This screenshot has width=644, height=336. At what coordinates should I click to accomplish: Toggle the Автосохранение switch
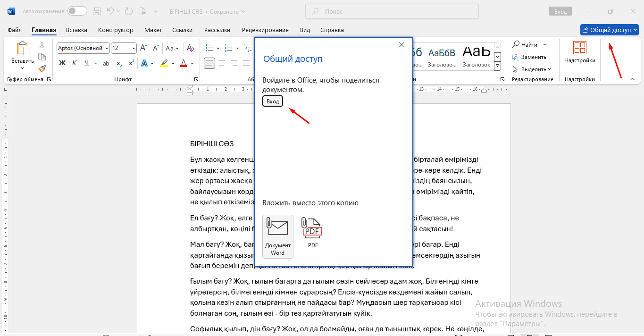pos(77,11)
